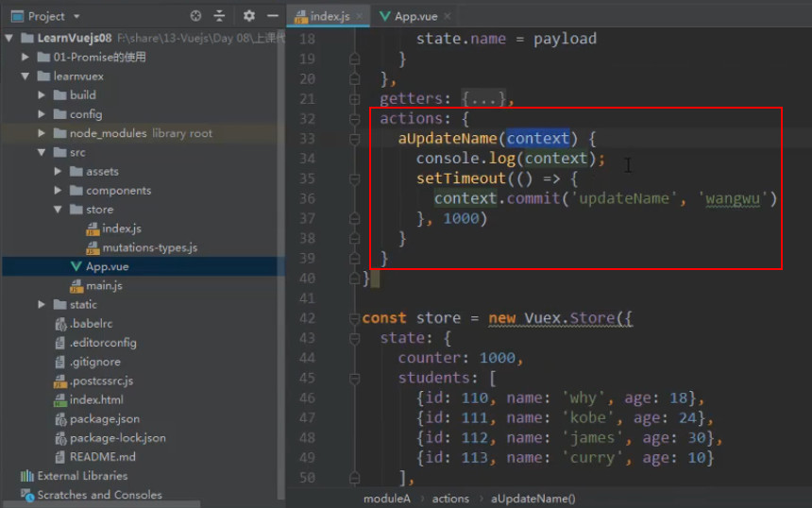Image resolution: width=812 pixels, height=508 pixels.
Task: Click the learnvuex folder icon
Action: [43, 76]
